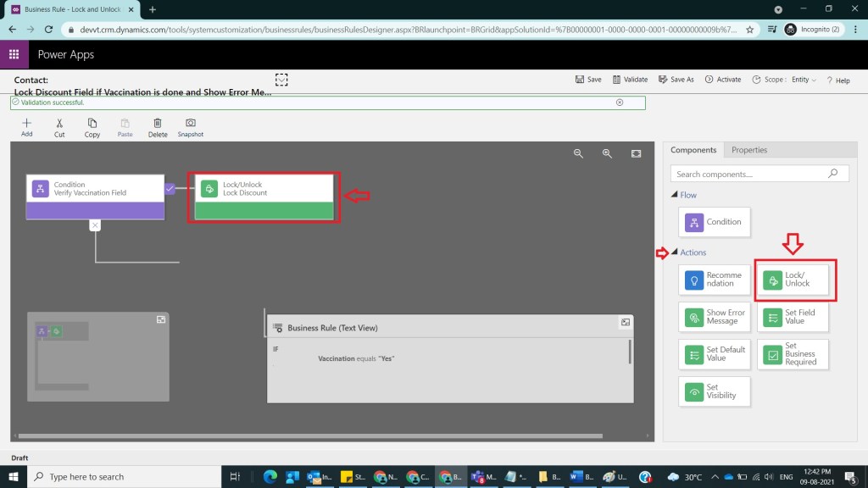Click the X connector below Condition

tap(95, 225)
